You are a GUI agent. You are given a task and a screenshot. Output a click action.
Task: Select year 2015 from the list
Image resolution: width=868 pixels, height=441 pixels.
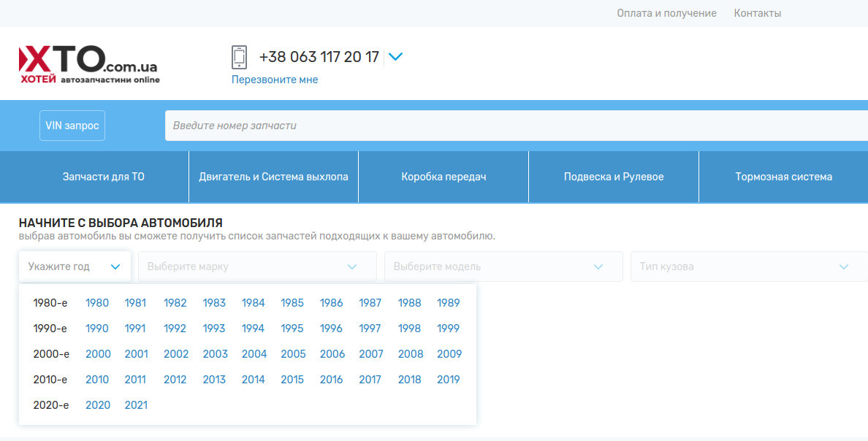(292, 380)
